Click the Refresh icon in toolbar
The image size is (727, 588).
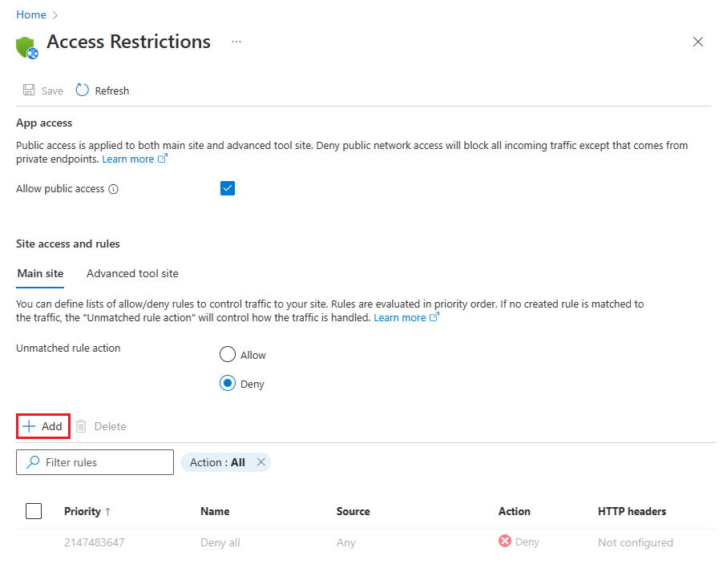point(83,91)
